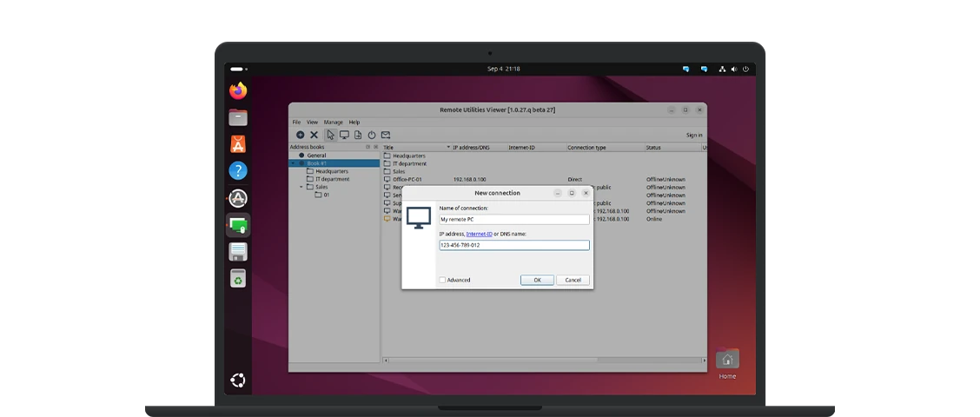Click the Internet-ID column header
The height and width of the screenshot is (417, 980).
[x=536, y=148]
